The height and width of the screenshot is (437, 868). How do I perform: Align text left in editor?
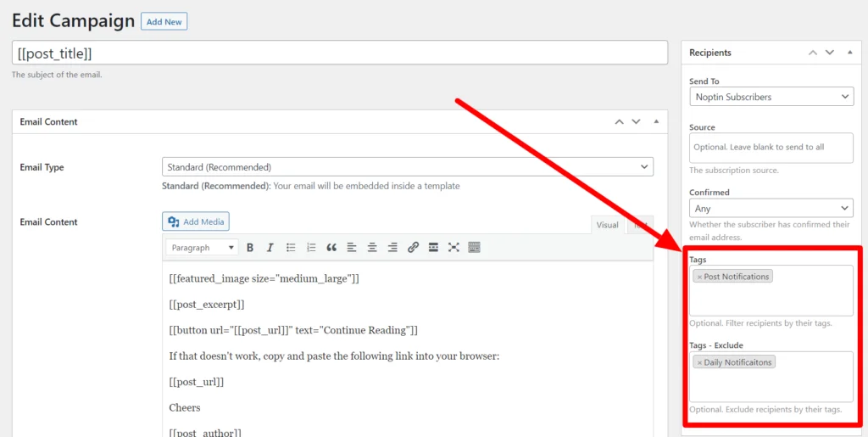click(x=352, y=248)
